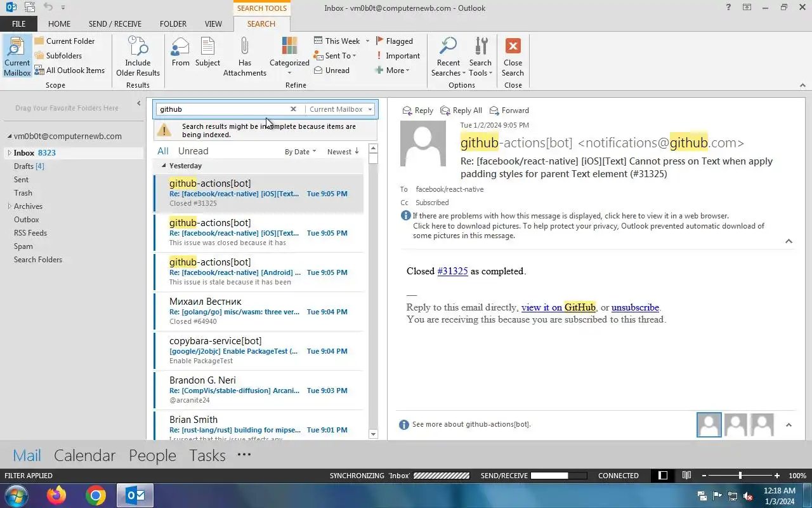Open the FILE tab
Image resolution: width=812 pixels, height=508 pixels.
point(19,24)
